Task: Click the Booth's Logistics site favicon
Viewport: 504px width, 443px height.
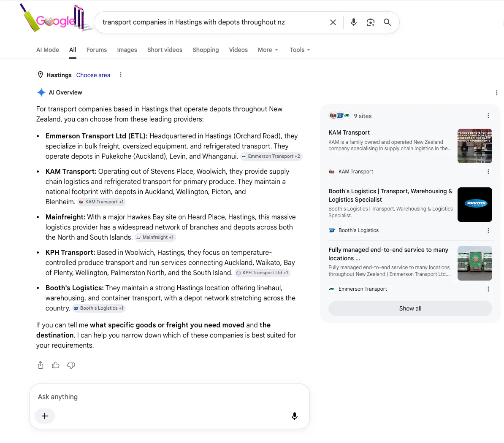Action: (332, 230)
